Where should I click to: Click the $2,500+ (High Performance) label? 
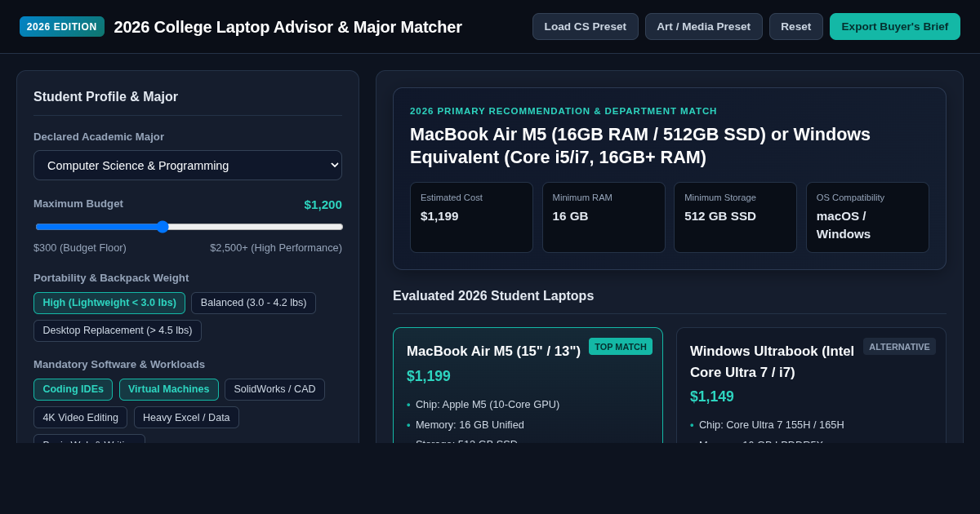click(x=276, y=247)
